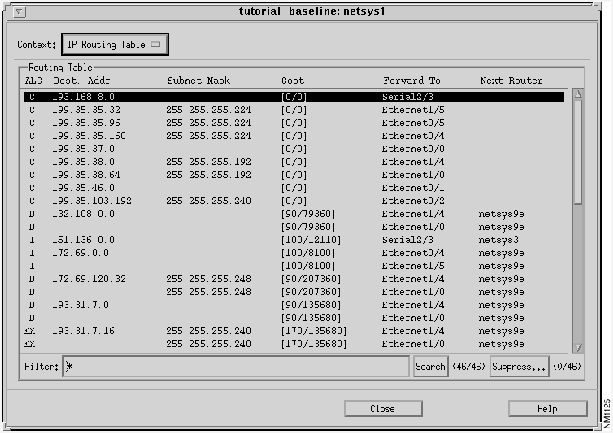Screen dimensions: 613x433
Task: Click the routing table vertical scrollbar thumb
Action: (x=577, y=150)
